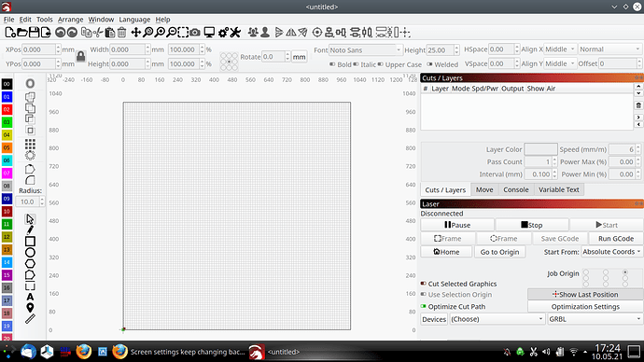Open the Preview monitor icon
Image resolution: width=644 pixels, height=362 pixels.
coord(209,33)
